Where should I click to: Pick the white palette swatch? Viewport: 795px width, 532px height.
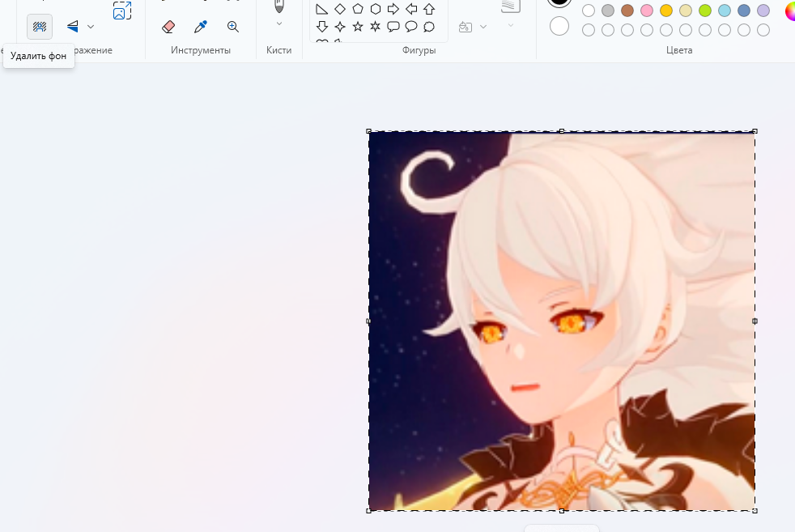[x=588, y=11]
